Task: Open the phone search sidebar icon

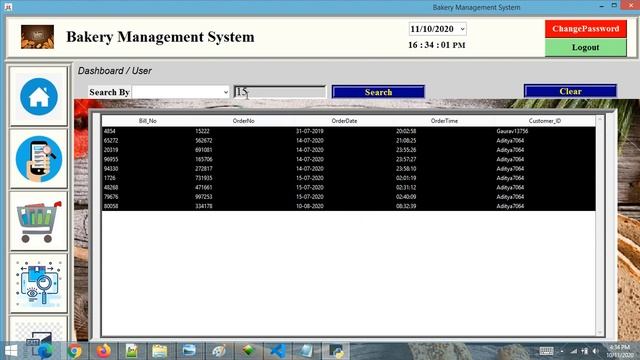Action: pyautogui.click(x=39, y=159)
